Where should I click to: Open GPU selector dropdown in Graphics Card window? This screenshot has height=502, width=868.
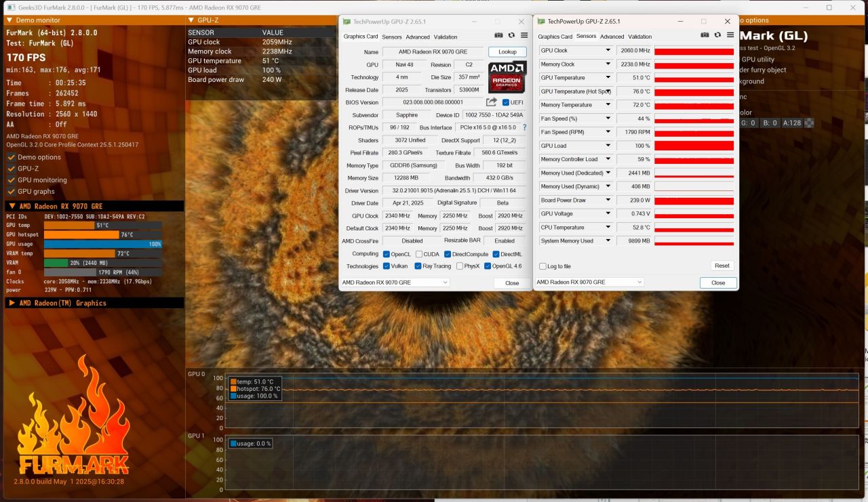click(395, 283)
